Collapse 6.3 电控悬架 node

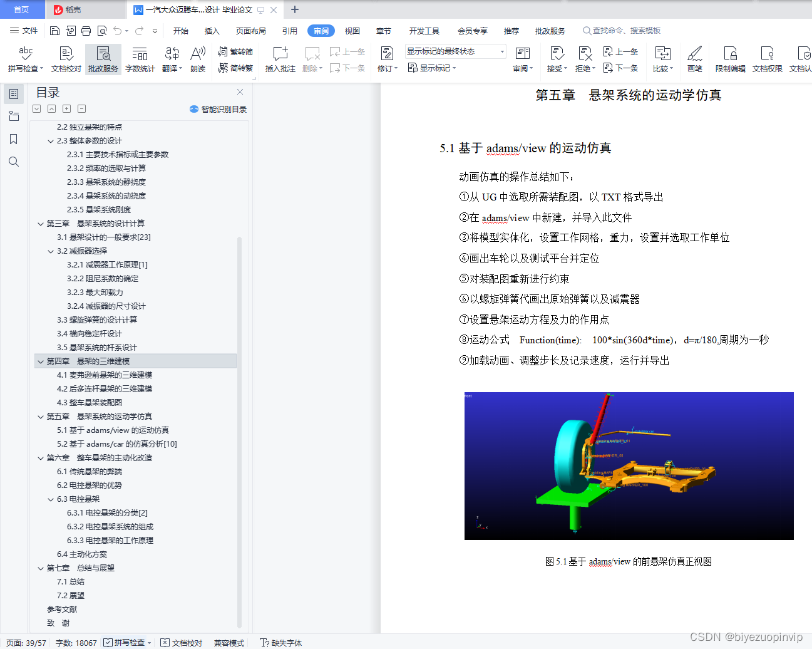click(51, 499)
